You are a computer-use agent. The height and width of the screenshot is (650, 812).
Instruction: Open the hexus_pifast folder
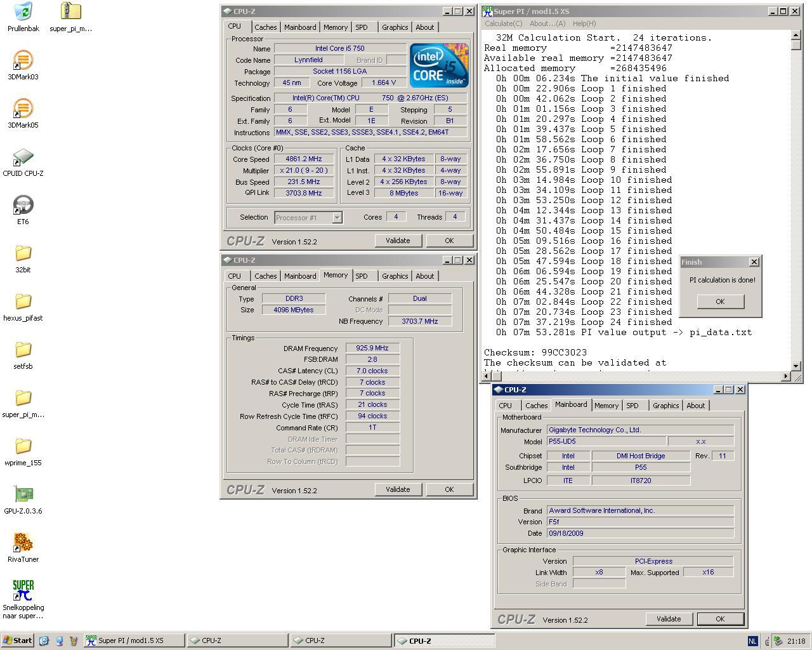(x=23, y=301)
